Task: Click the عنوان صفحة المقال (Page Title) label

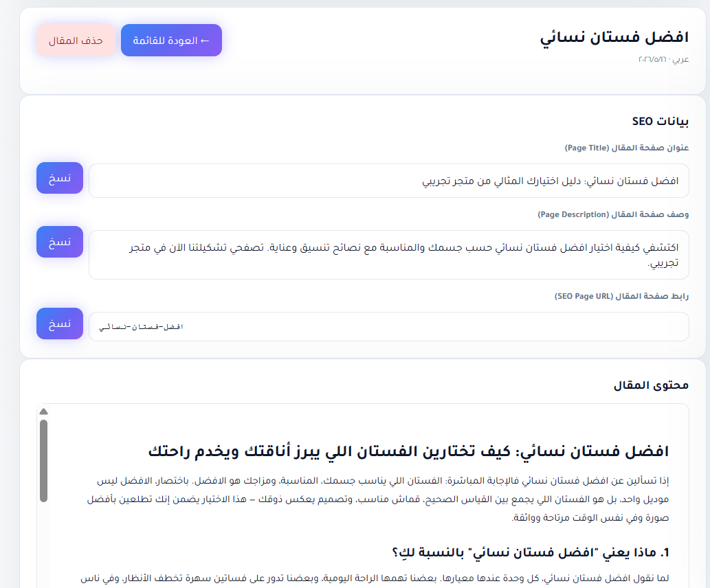Action: (627, 148)
